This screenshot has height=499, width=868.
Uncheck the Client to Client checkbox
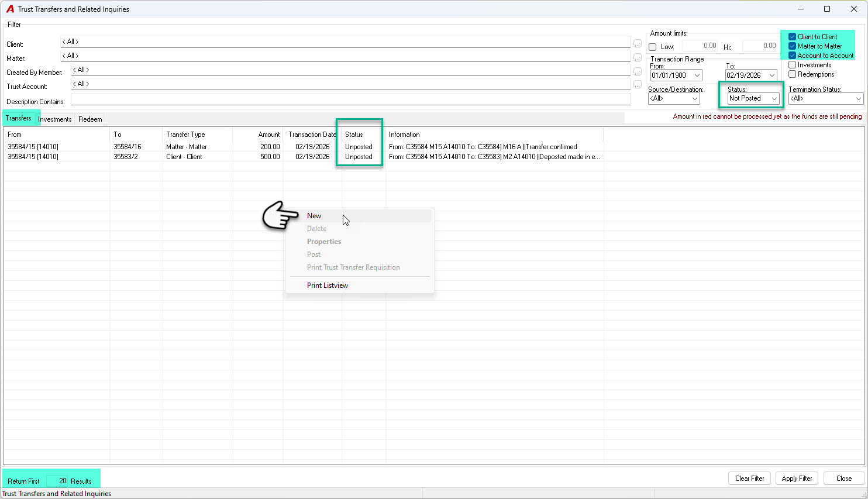click(x=793, y=37)
